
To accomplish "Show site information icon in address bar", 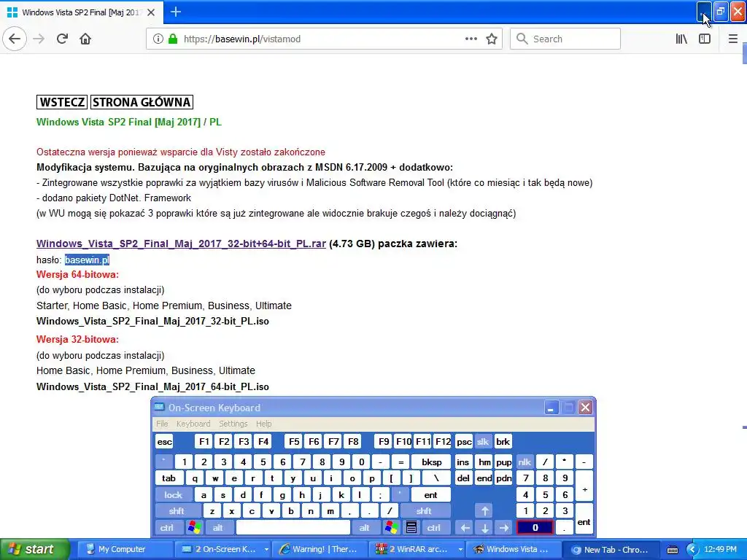I will point(158,39).
